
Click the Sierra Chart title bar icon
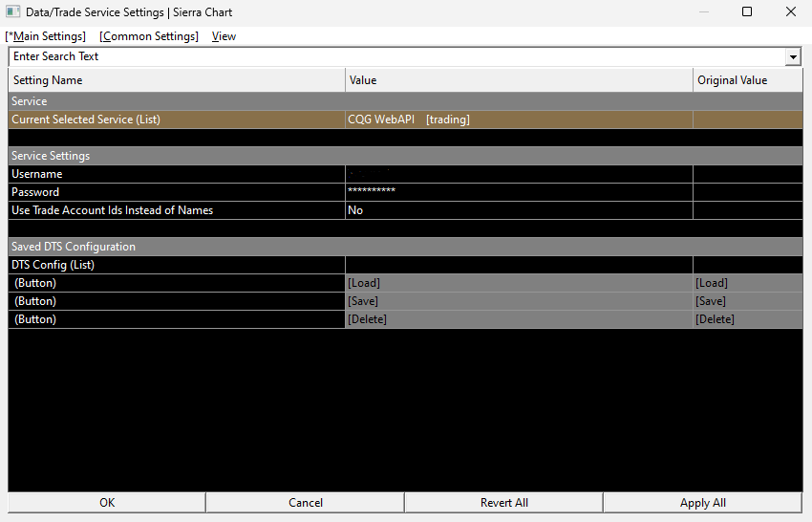(13, 11)
